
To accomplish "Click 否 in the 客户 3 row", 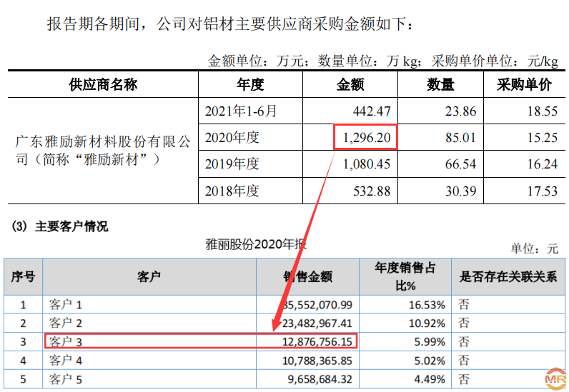I will tap(464, 342).
